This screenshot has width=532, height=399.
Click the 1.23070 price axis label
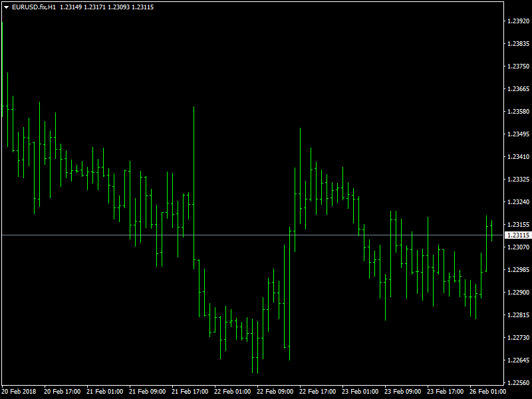(518, 247)
